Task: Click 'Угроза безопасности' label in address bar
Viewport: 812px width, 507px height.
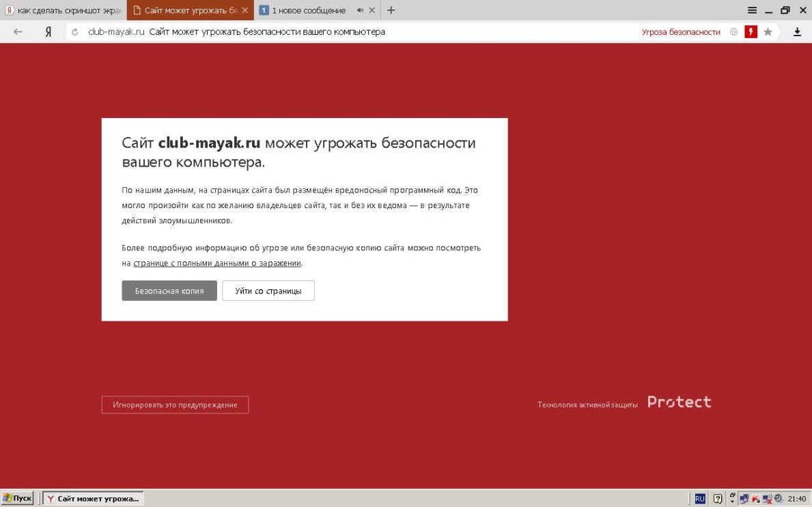Action: tap(680, 31)
